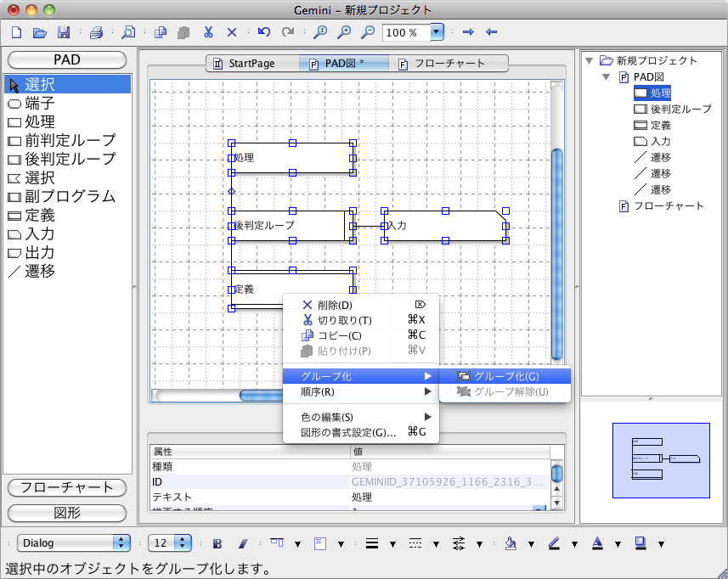Viewport: 728px width, 579px height.
Task: Click the diagram overview thumbnail
Action: [661, 460]
